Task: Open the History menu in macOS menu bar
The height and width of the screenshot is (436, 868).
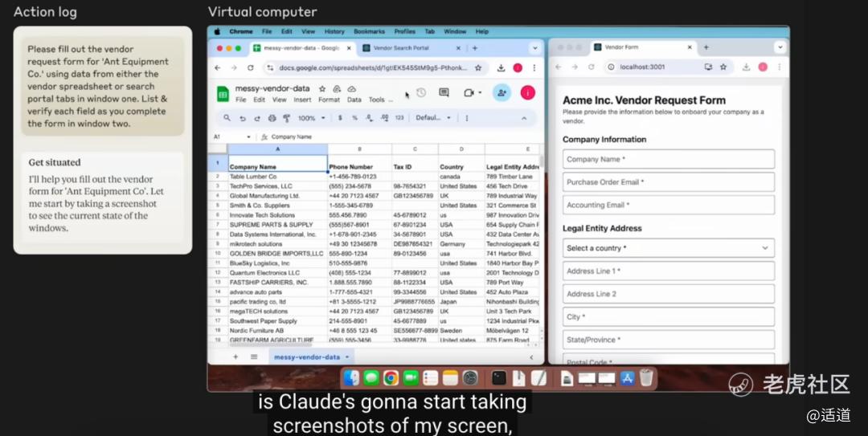Action: pos(334,31)
